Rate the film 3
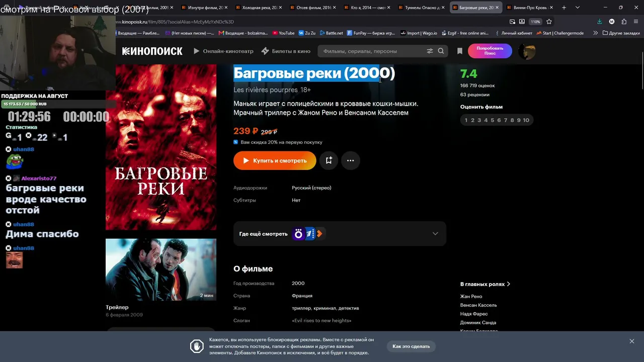This screenshot has width=644, height=362. [x=479, y=120]
